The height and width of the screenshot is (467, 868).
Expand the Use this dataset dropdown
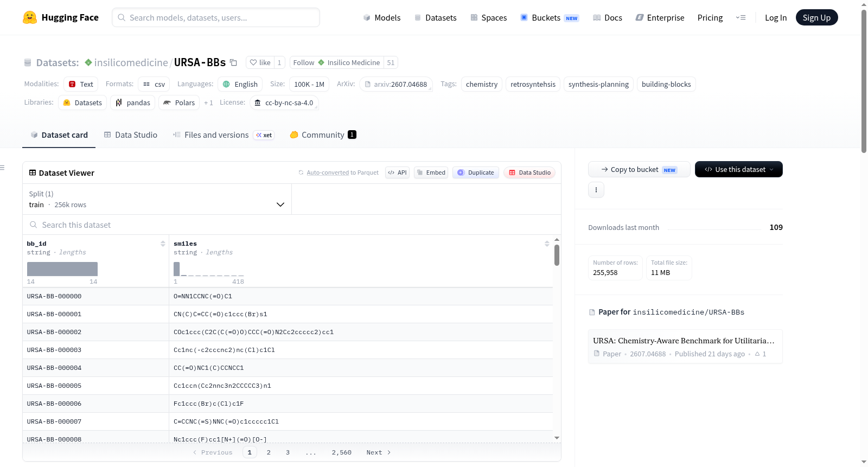(739, 169)
